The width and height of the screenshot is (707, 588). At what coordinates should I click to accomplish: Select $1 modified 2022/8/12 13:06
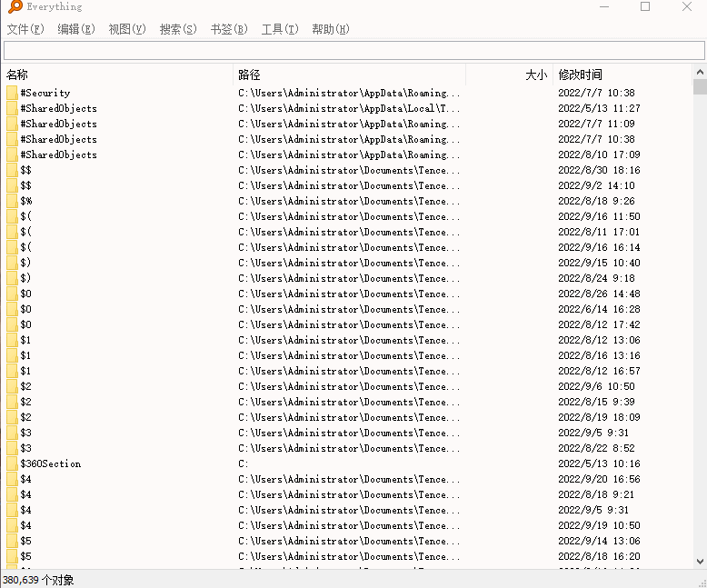coord(25,340)
